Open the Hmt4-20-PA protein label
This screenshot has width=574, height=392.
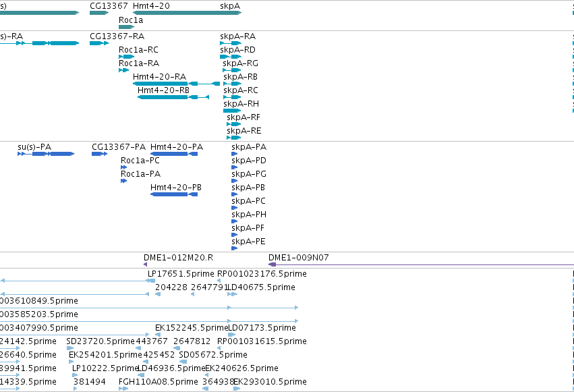[177, 147]
